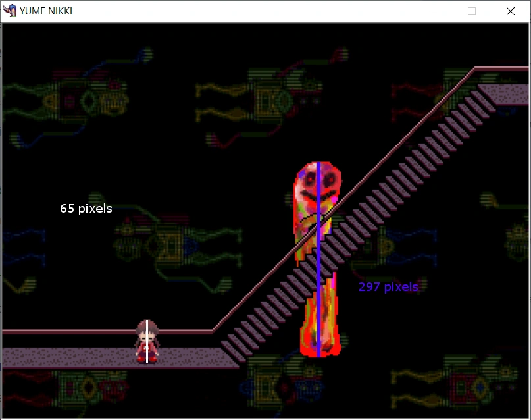
Task: Click the YUME NIKKI title text
Action: (x=46, y=11)
